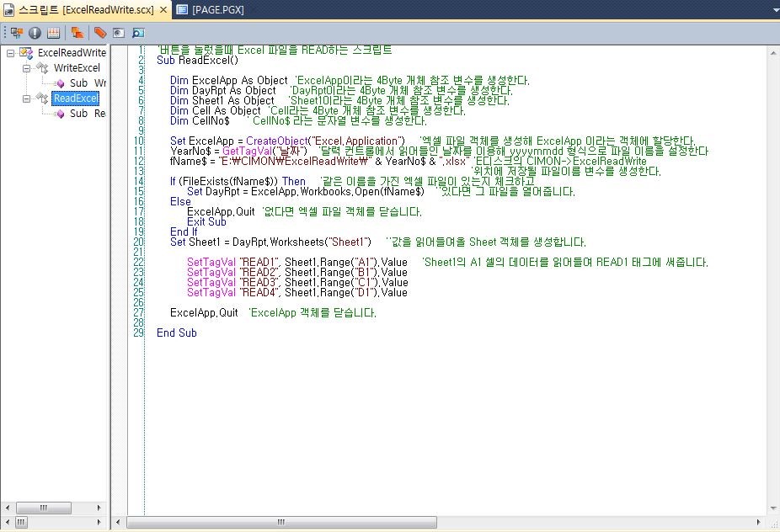Click the orange stacked windows toolbar icon
This screenshot has height=532, width=780.
click(x=77, y=33)
